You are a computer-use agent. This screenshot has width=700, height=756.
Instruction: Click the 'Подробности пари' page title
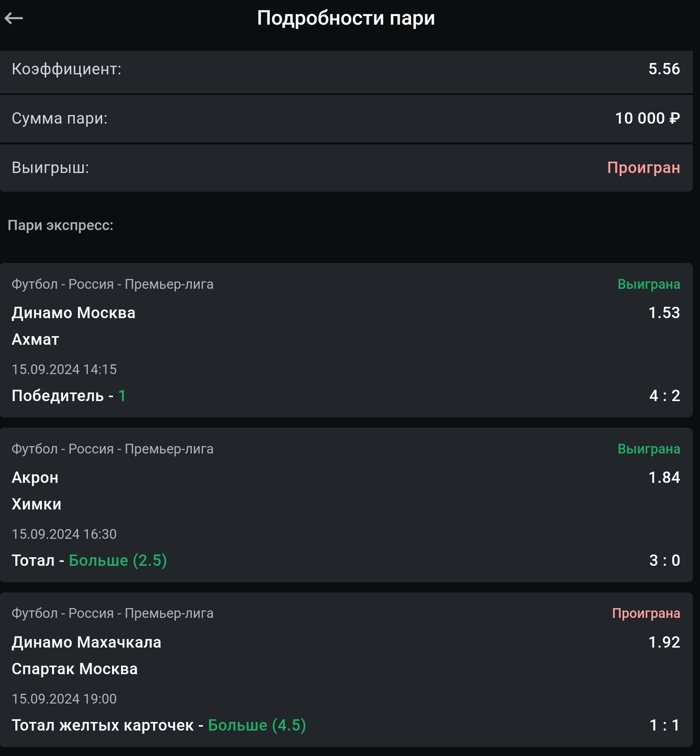point(346,18)
